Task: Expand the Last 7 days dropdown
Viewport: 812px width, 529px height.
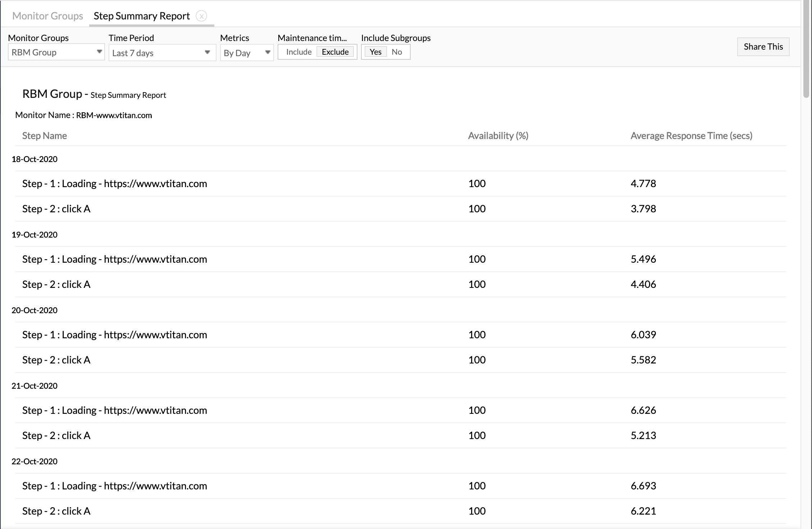Action: point(162,53)
